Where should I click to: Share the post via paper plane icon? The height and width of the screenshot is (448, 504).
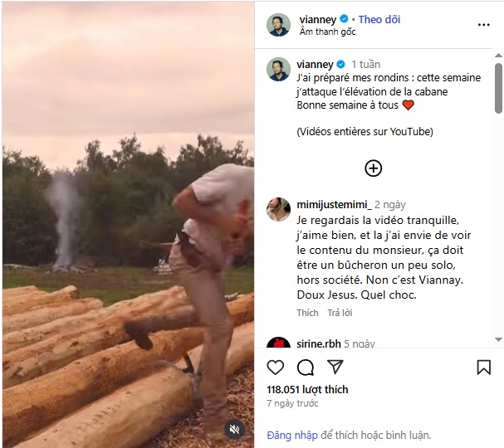coord(335,367)
